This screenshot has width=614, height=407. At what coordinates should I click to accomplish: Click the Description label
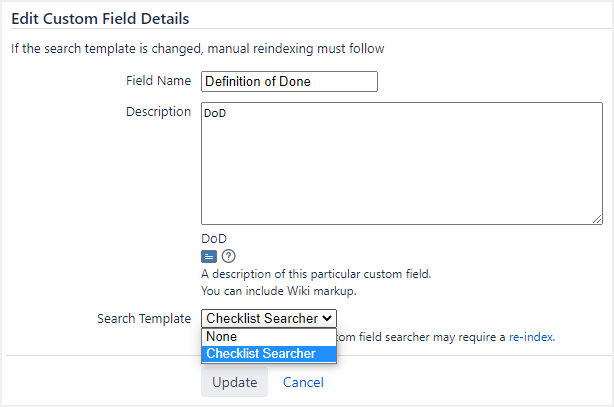pos(158,112)
